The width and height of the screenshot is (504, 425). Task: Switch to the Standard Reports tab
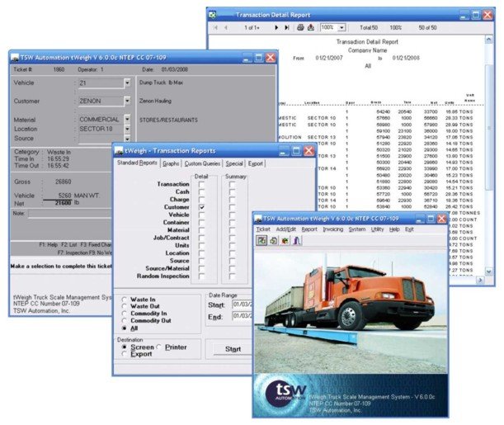coord(137,163)
